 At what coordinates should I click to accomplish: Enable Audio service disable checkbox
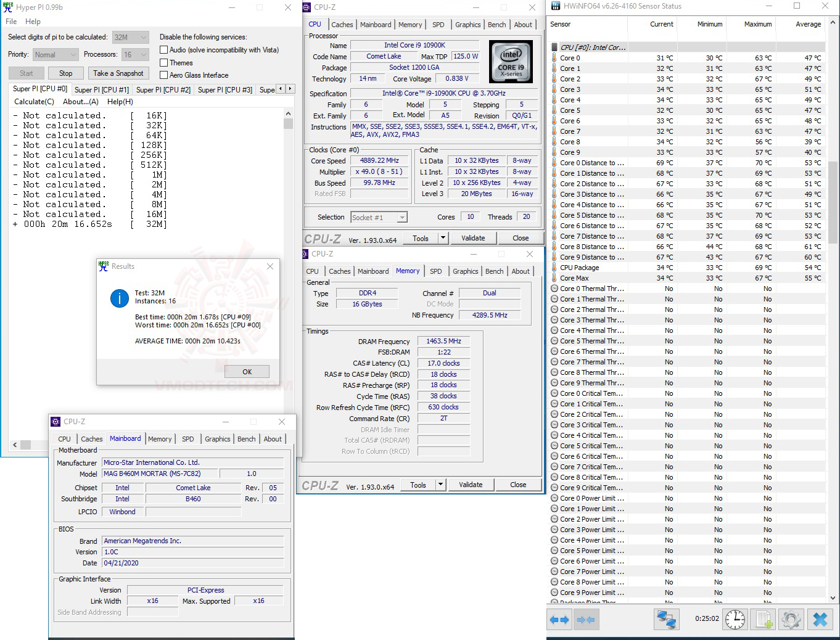click(163, 50)
